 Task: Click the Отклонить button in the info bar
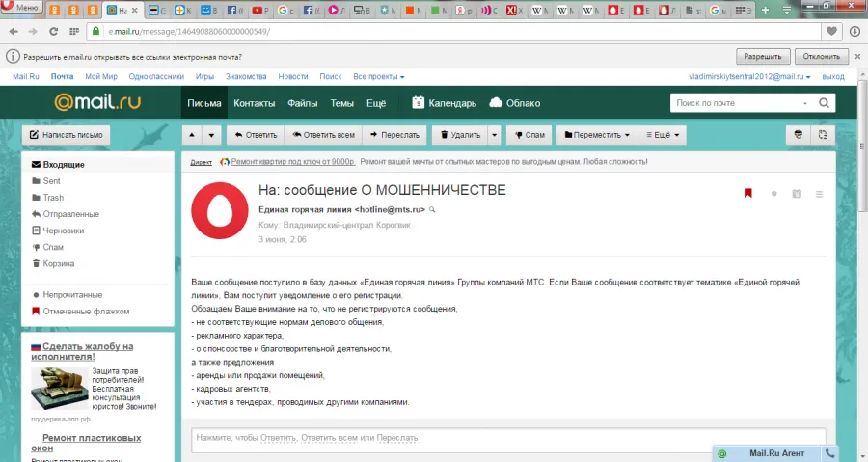(822, 57)
